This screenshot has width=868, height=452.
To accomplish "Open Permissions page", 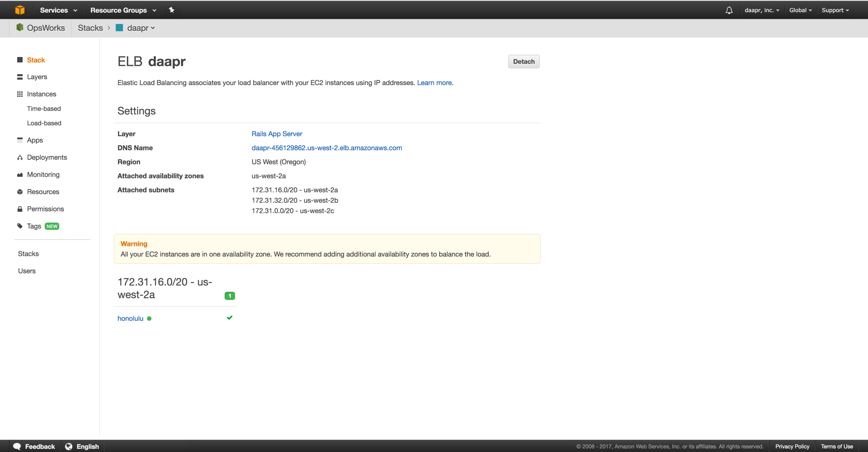I will [x=45, y=209].
